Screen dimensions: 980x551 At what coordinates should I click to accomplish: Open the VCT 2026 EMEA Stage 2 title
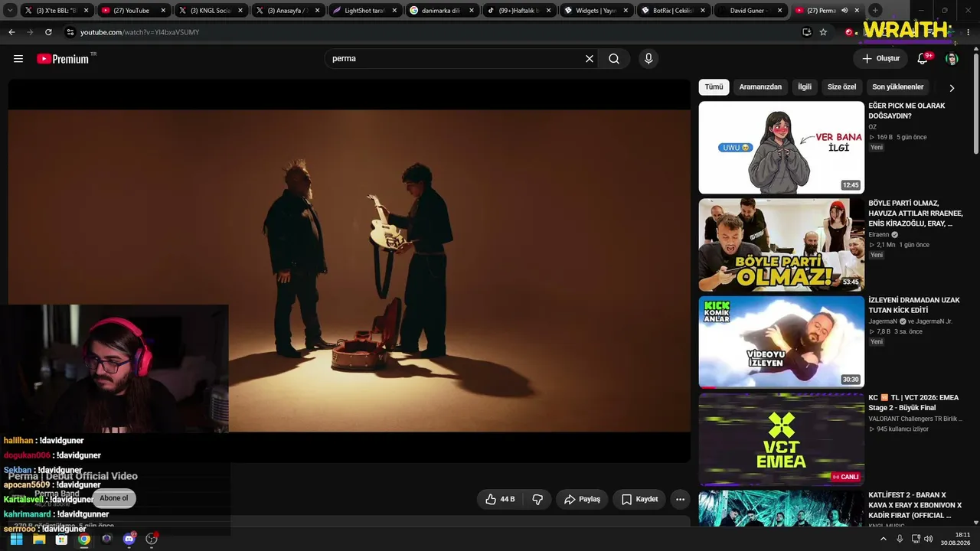(913, 403)
